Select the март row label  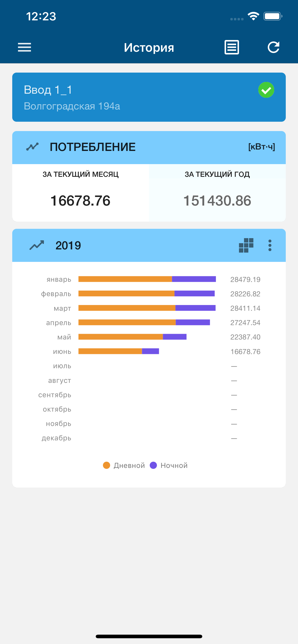(62, 309)
